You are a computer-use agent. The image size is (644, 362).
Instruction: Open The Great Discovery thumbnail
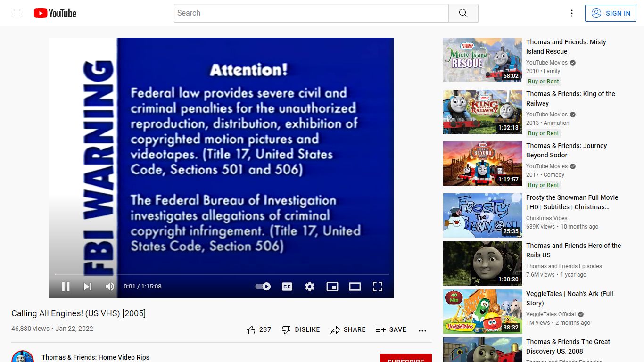click(483, 350)
